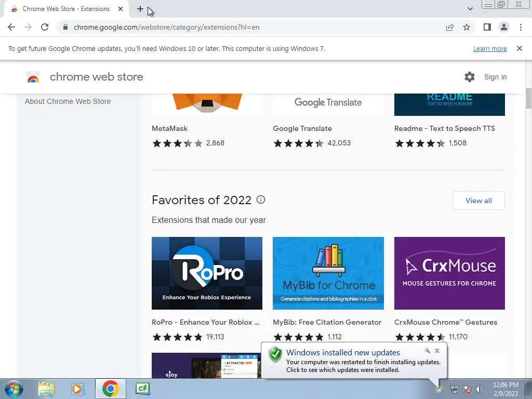Viewport: 532px width, 399px height.
Task: Click the volume speaker tray icon
Action: click(480, 389)
